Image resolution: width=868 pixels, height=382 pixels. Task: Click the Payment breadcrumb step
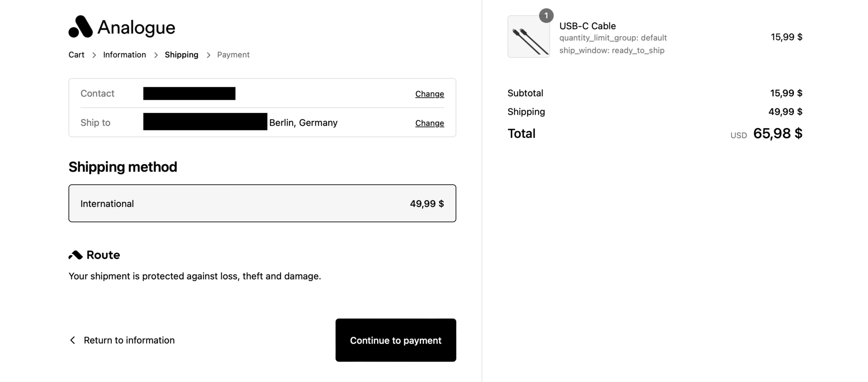pyautogui.click(x=233, y=55)
